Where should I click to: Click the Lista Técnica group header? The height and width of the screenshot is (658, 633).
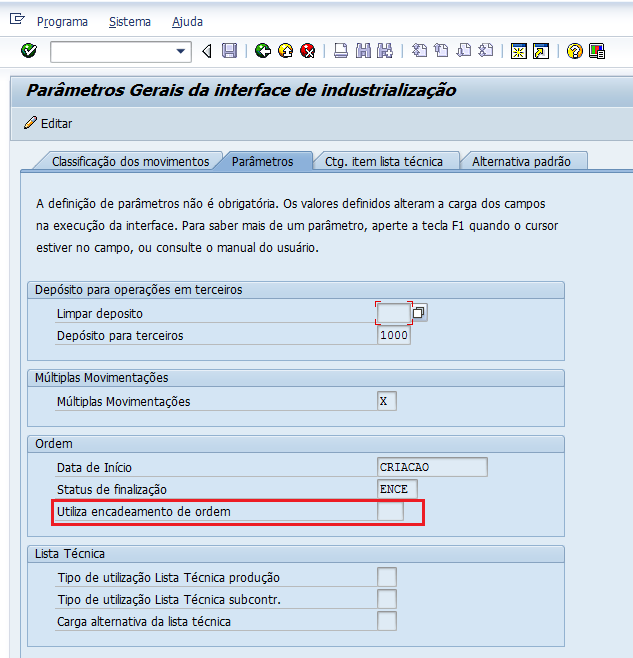[x=296, y=554]
